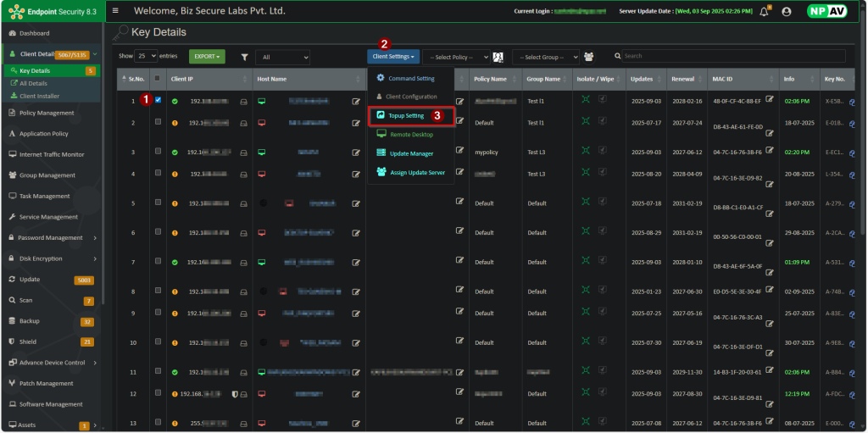This screenshot has height=433, width=868.
Task: Toggle the select-all checkbox in table header
Action: coord(157,79)
